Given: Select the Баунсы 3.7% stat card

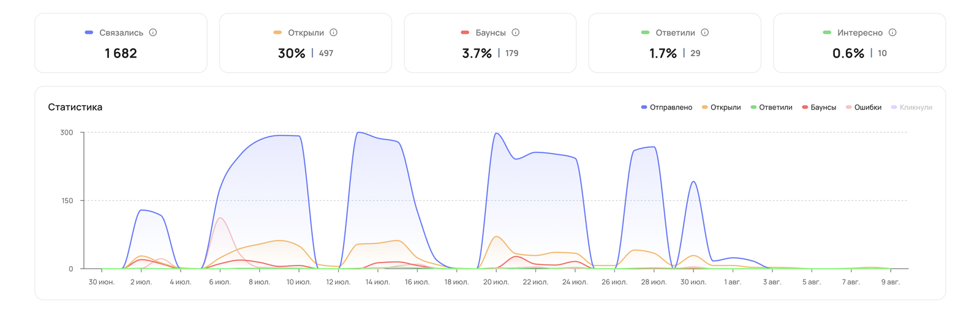Looking at the screenshot, I should (x=490, y=43).
